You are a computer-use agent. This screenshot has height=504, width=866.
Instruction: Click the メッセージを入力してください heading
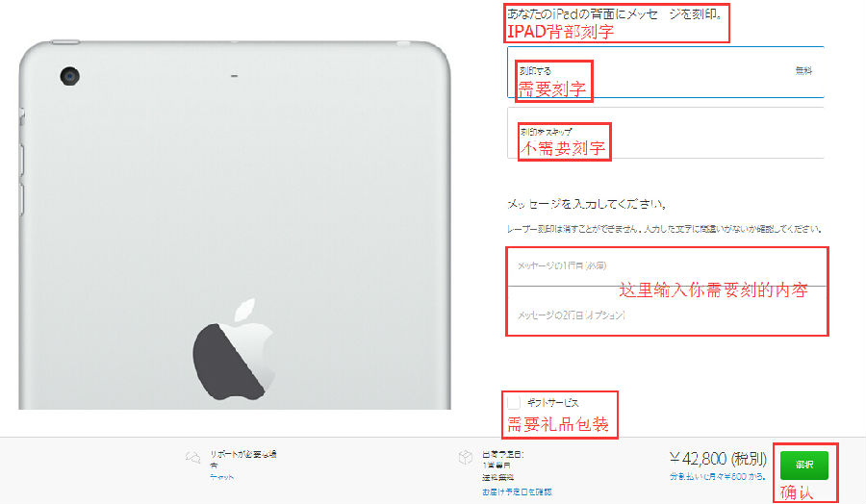[587, 204]
